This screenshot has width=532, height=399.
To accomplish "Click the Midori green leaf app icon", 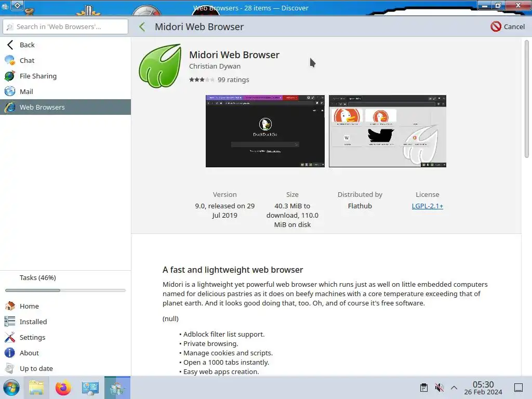I will click(x=160, y=66).
